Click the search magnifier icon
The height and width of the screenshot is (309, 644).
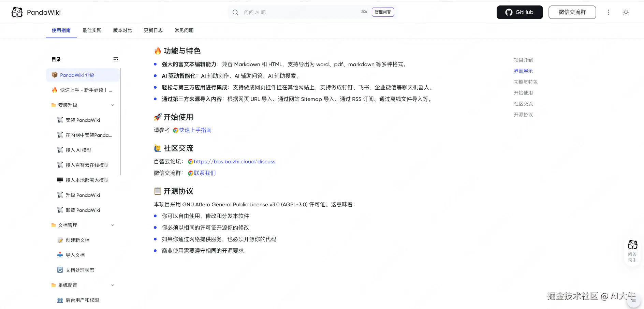pyautogui.click(x=235, y=12)
